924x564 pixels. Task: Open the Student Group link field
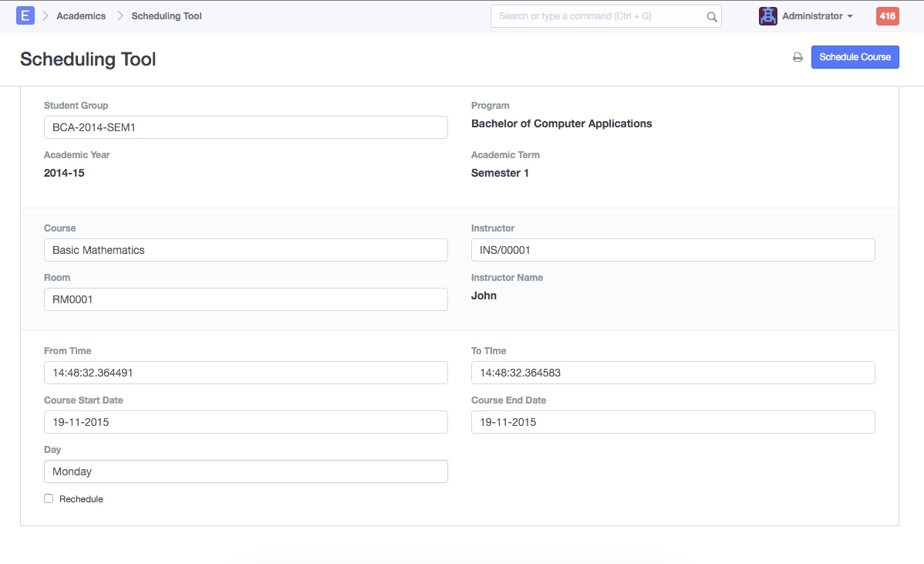tap(245, 127)
